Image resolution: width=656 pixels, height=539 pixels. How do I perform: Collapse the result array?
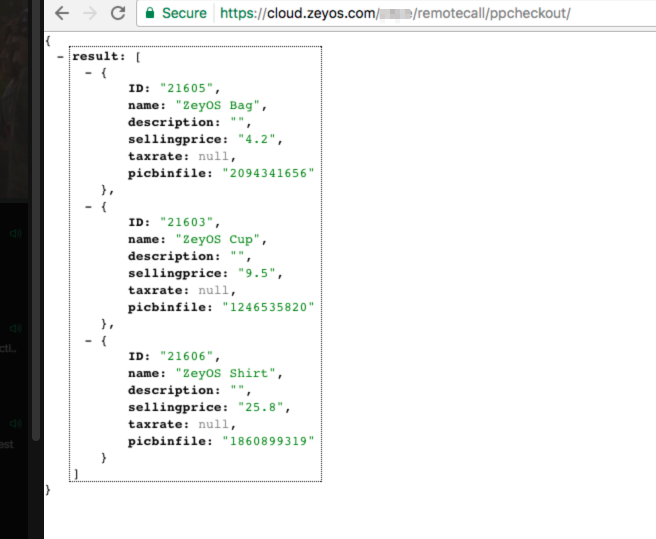pos(60,56)
